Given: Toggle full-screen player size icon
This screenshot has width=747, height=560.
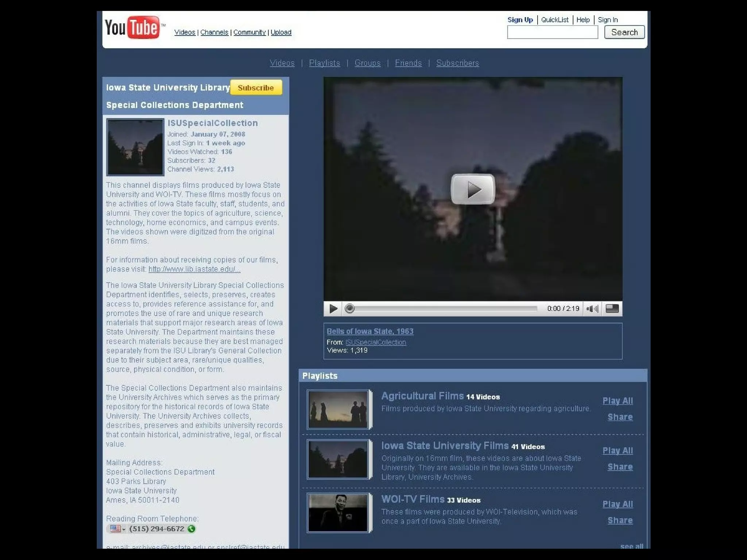Looking at the screenshot, I should (x=612, y=309).
